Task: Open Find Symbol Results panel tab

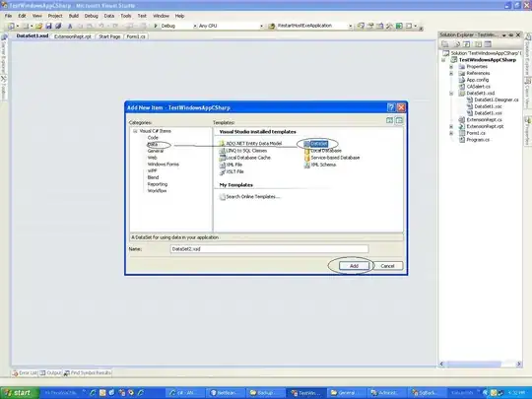Action: (x=88, y=372)
